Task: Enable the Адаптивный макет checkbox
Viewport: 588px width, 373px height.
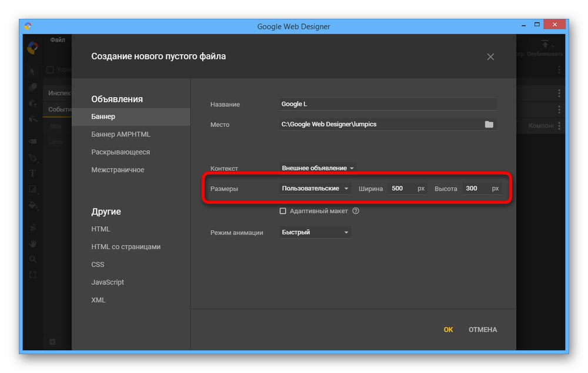Action: [283, 211]
